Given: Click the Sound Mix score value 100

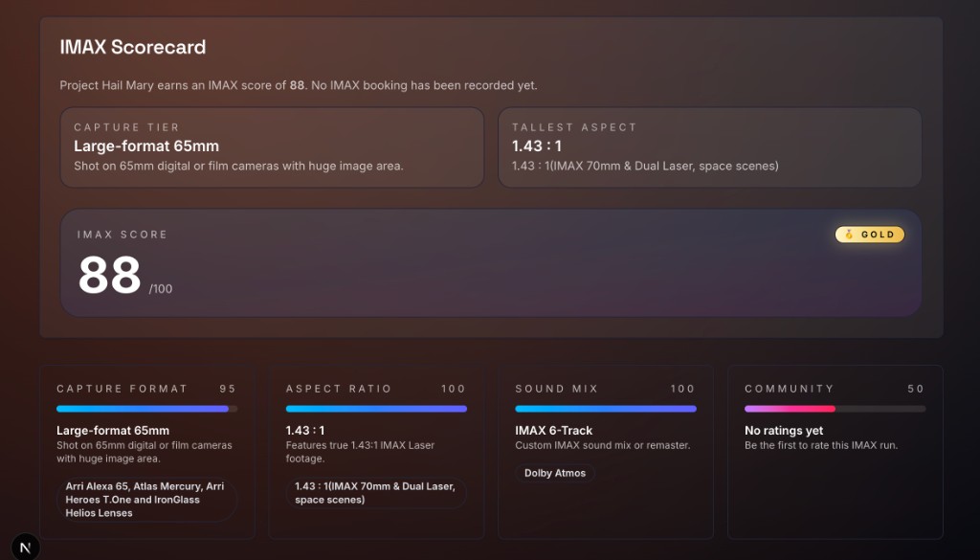Looking at the screenshot, I should pos(682,389).
